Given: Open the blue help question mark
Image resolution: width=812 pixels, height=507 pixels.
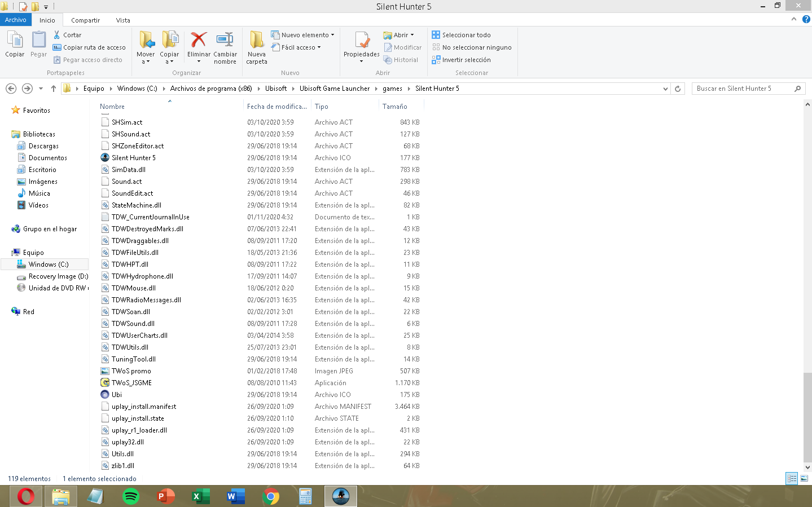Looking at the screenshot, I should point(806,19).
